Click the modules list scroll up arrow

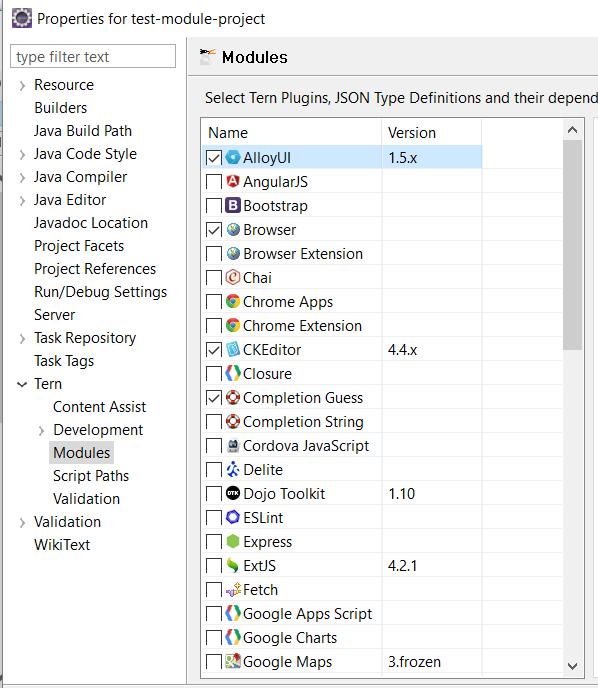572,129
